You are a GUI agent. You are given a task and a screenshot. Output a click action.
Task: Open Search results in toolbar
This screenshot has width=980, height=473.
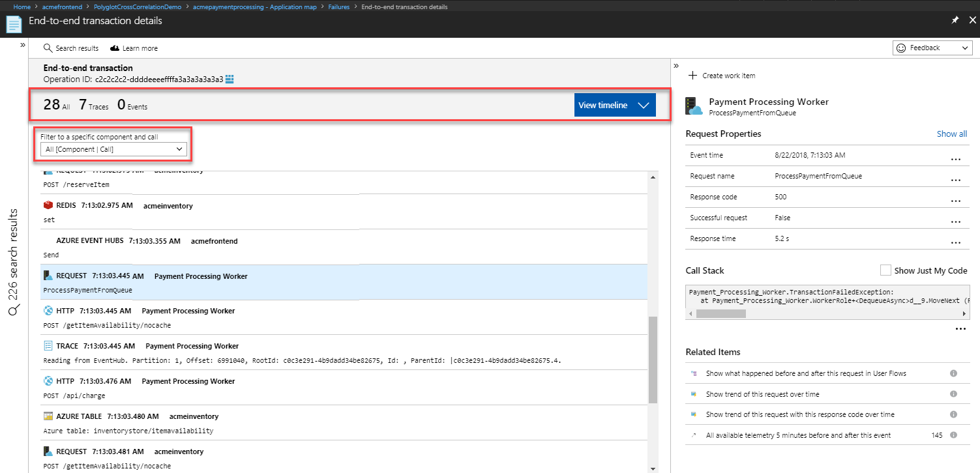click(71, 48)
